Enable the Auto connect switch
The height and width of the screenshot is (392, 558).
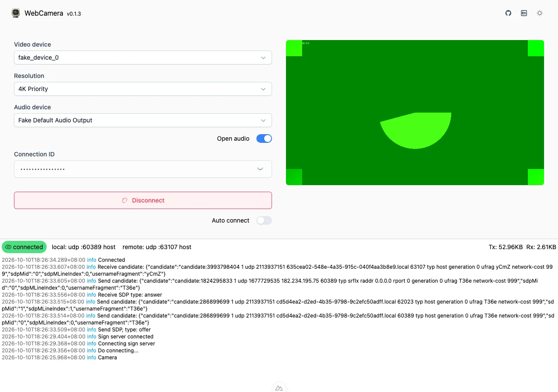pyautogui.click(x=264, y=220)
